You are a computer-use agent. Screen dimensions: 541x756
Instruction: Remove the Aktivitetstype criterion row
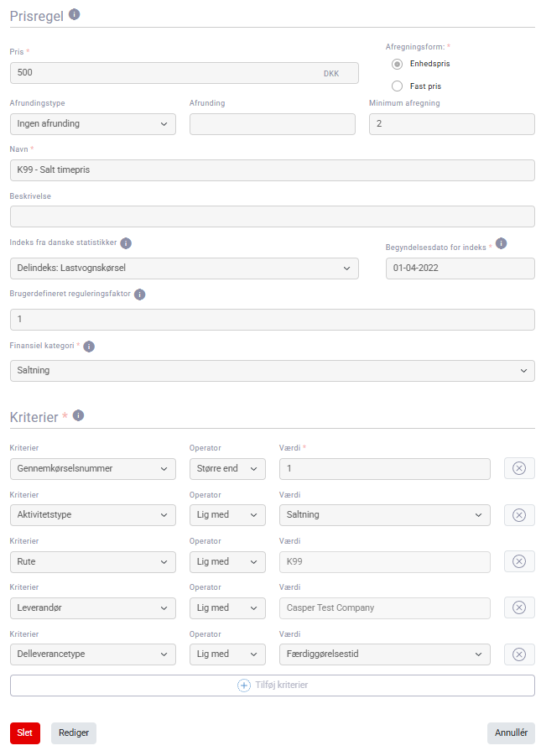point(519,515)
